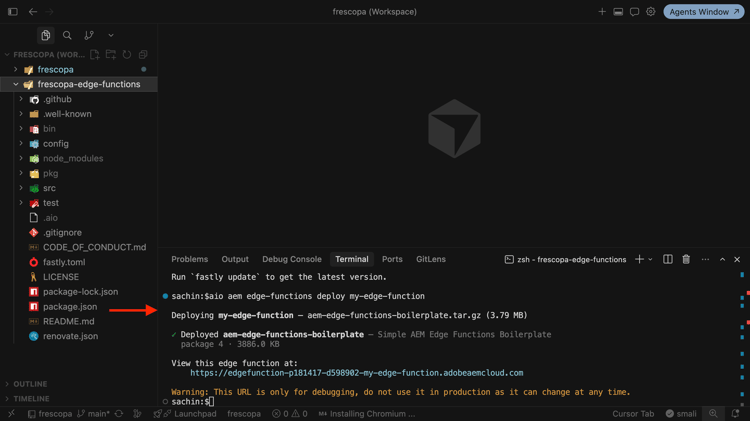The height and width of the screenshot is (421, 750).
Task: Open terminal panel more actions menu
Action: point(705,259)
